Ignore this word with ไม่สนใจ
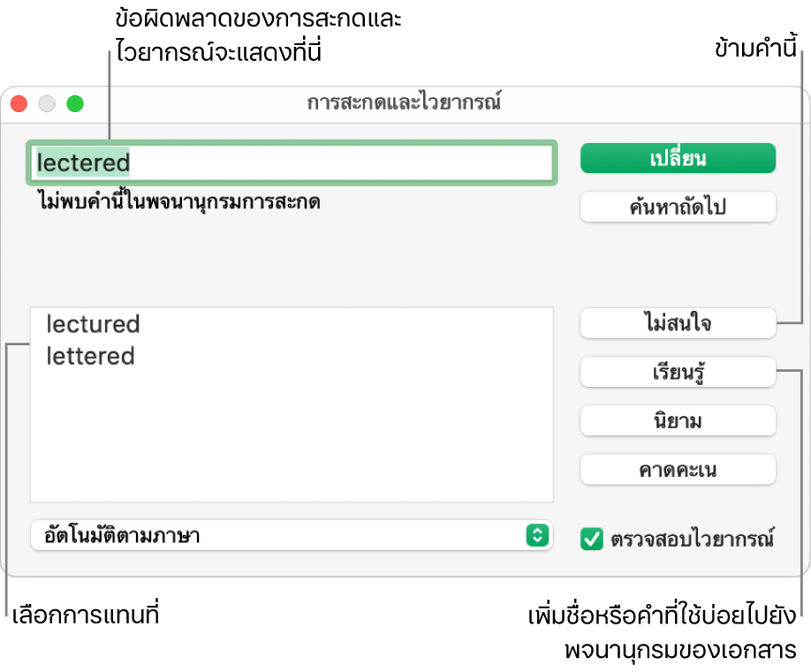Screen dimensions: 811x672 click(x=678, y=323)
